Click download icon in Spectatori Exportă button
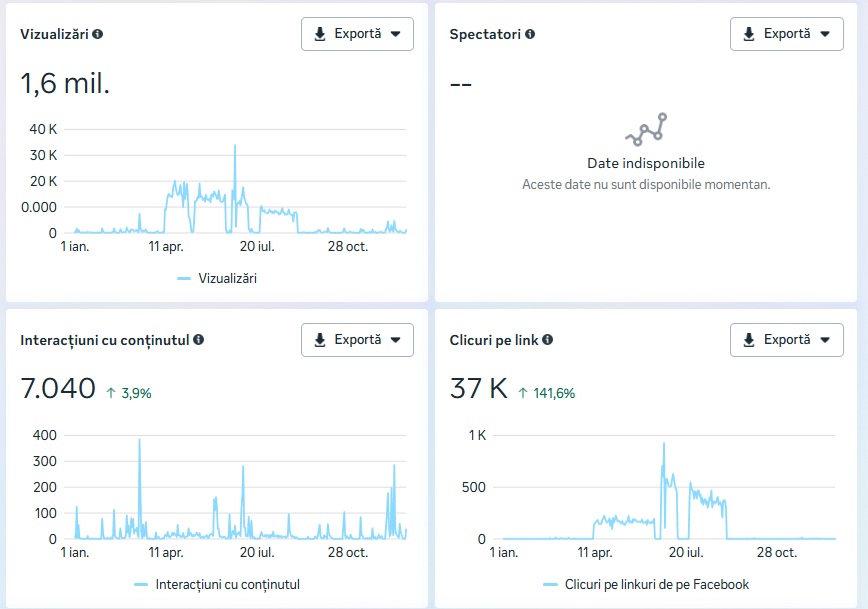This screenshot has height=609, width=868. (749, 34)
